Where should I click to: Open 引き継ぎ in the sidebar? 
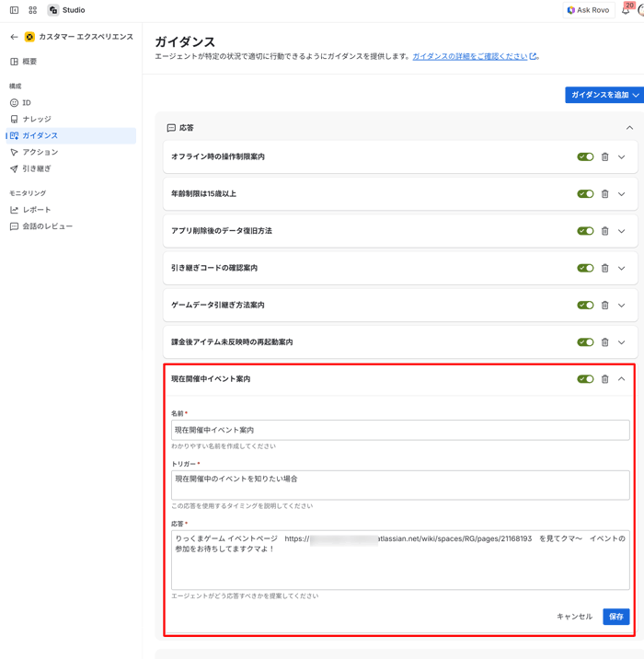pyautogui.click(x=71, y=168)
